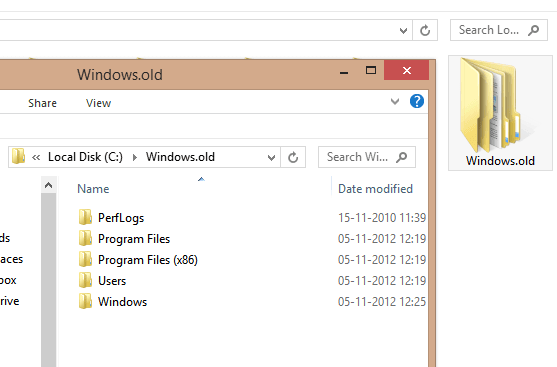Click the Windows.old breadcrumb segment
Image resolution: width=557 pixels, height=367 pixels.
pyautogui.click(x=180, y=157)
